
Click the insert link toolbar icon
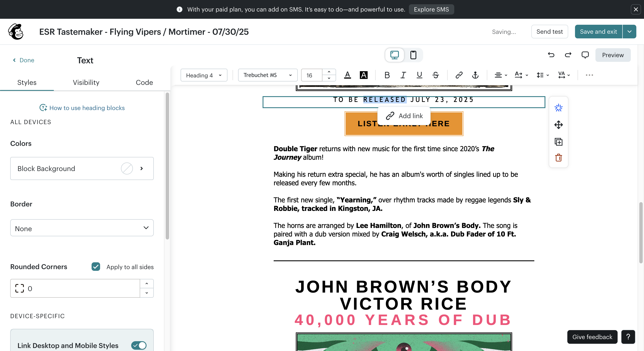459,75
